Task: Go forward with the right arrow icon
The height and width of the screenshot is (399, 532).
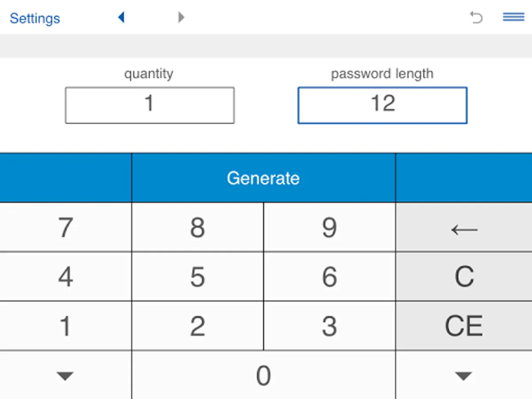Action: (x=181, y=17)
